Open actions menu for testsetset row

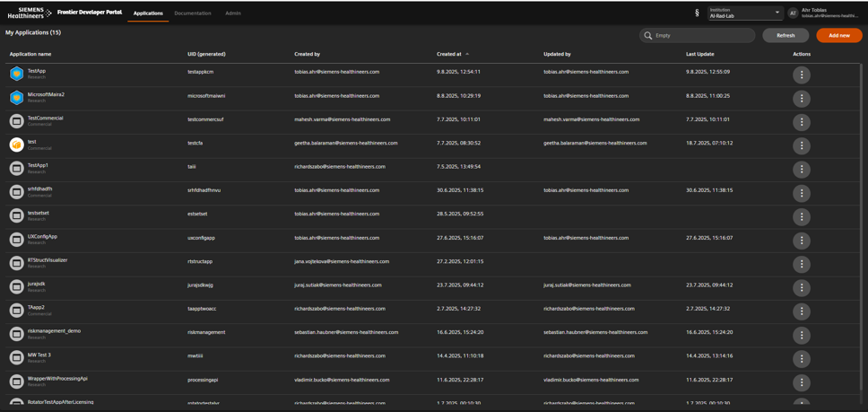coord(801,216)
